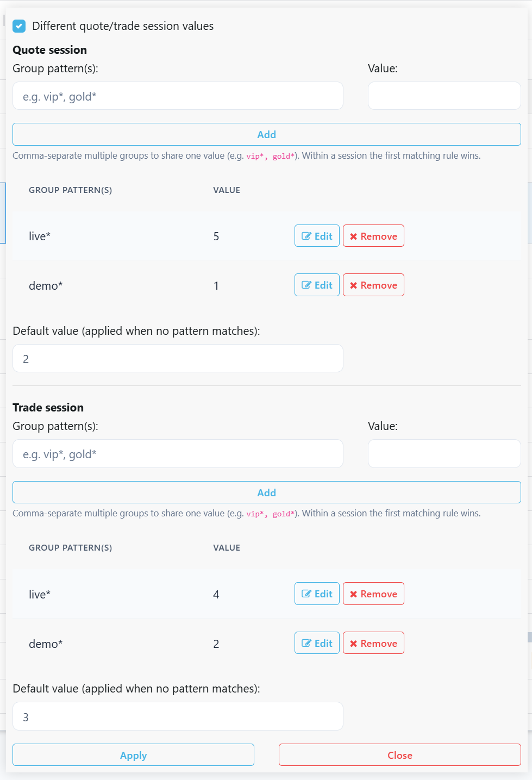The width and height of the screenshot is (532, 780).
Task: Close the session values dialog
Action: coord(400,755)
